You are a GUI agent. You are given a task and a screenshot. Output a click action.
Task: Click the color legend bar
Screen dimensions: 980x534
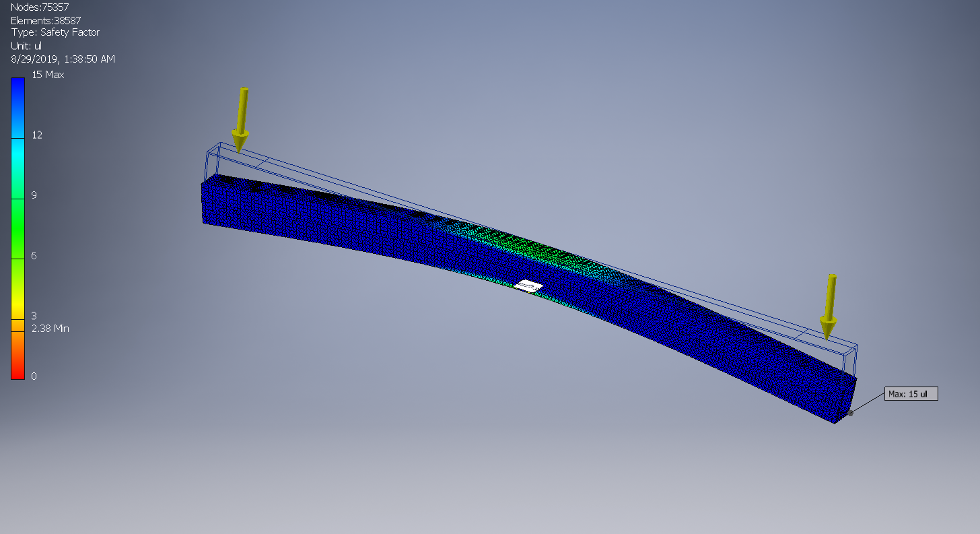[18, 228]
